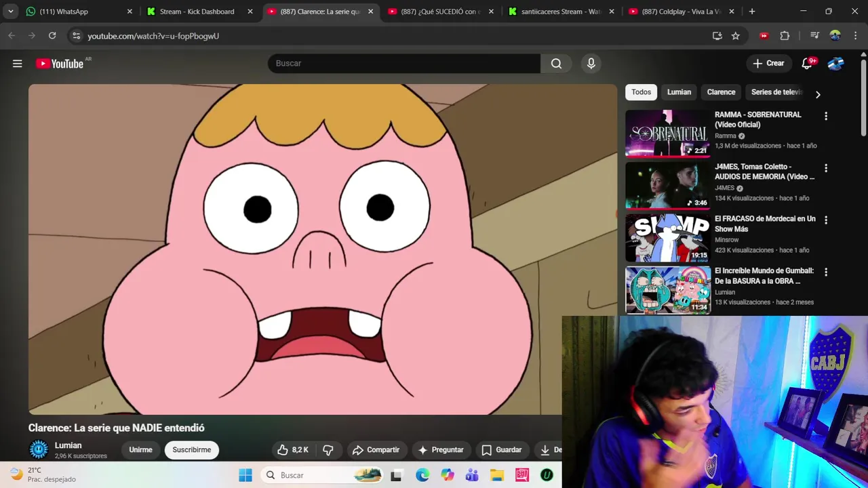Open the weather widget showing 21°C
Viewport: 868px width, 488px height.
[x=43, y=474]
